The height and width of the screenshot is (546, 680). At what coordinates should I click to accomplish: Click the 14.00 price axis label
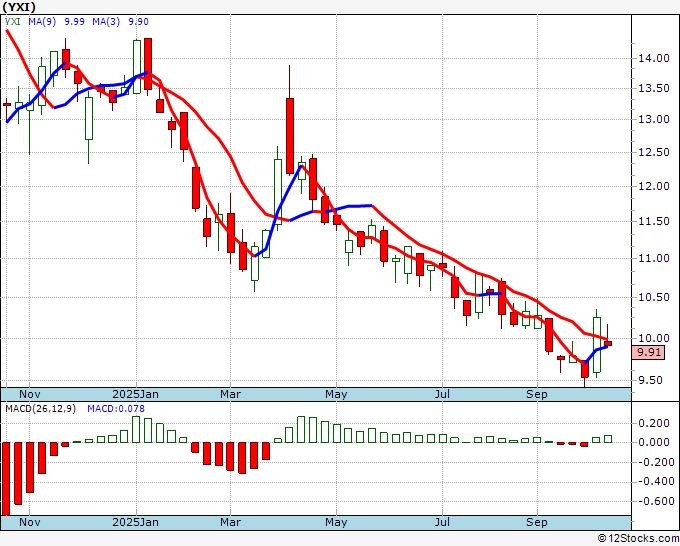[x=654, y=58]
